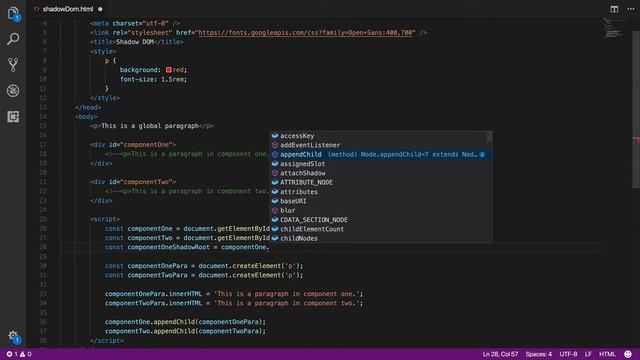Click the HTML language mode selector
Viewport: 640px width, 360px height.
tap(607, 354)
